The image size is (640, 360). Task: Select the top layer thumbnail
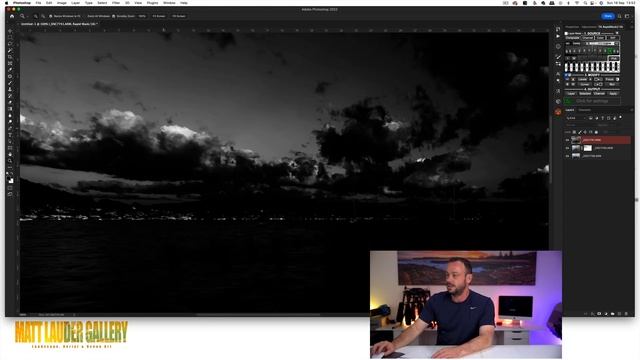point(576,140)
